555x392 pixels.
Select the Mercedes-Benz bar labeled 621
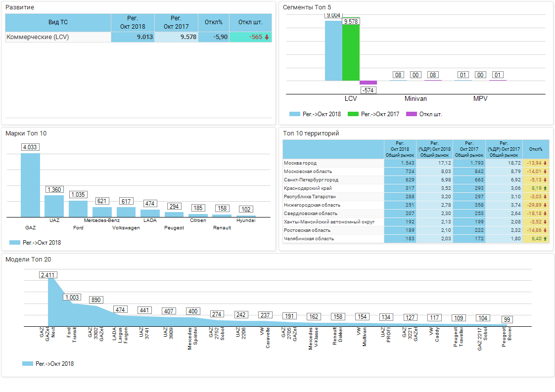tap(102, 212)
